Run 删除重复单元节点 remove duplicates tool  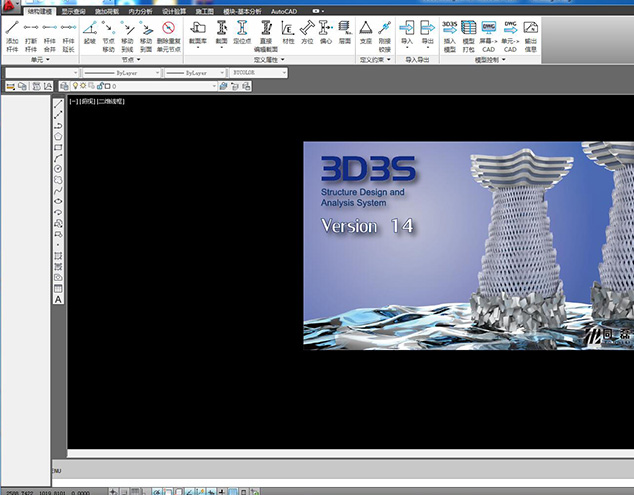(x=169, y=36)
